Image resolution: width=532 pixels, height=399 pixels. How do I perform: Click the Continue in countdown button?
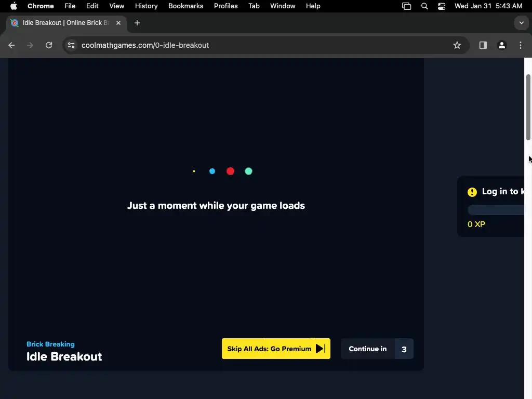(377, 349)
